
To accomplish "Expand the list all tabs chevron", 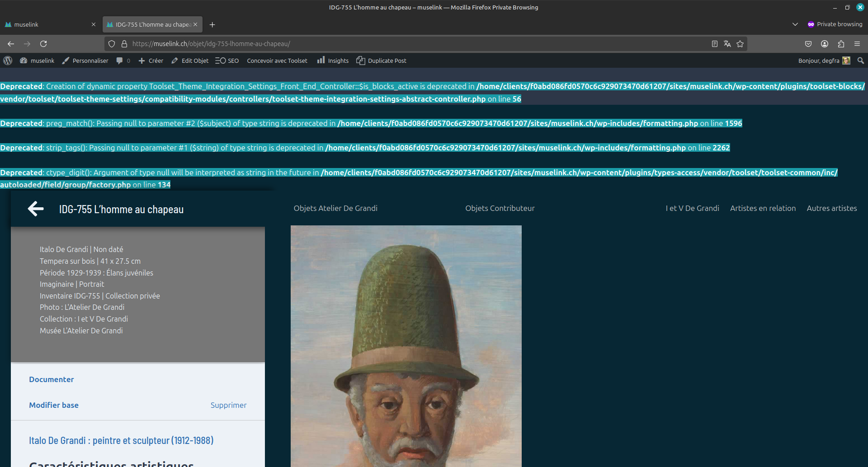I will (795, 24).
